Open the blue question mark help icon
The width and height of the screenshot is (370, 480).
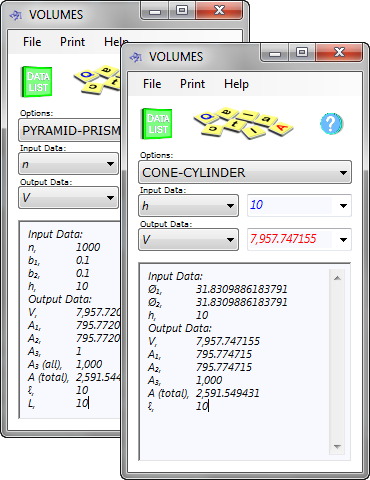[331, 124]
